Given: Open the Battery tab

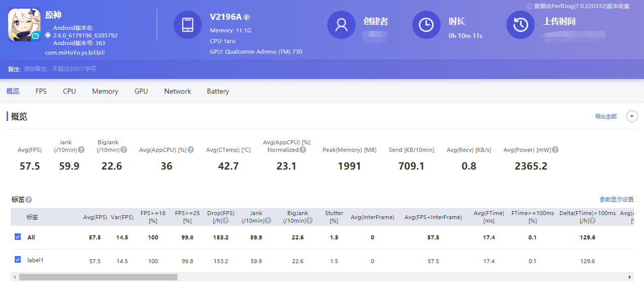Looking at the screenshot, I should point(218,91).
